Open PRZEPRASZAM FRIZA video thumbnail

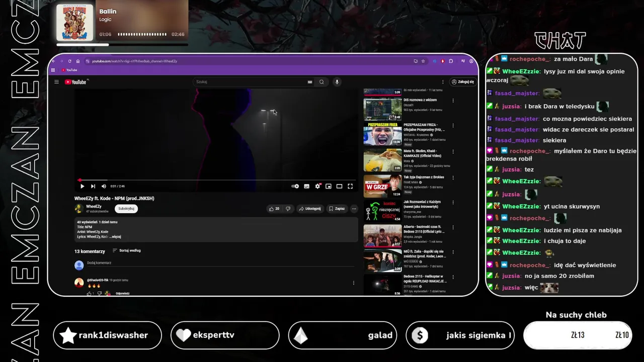click(383, 134)
